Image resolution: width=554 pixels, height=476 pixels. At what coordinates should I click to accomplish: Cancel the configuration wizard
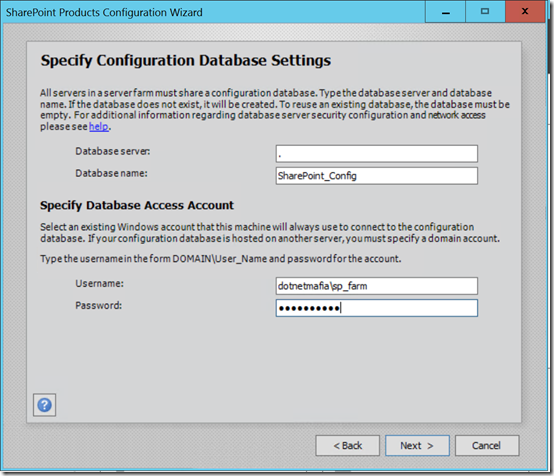point(487,446)
